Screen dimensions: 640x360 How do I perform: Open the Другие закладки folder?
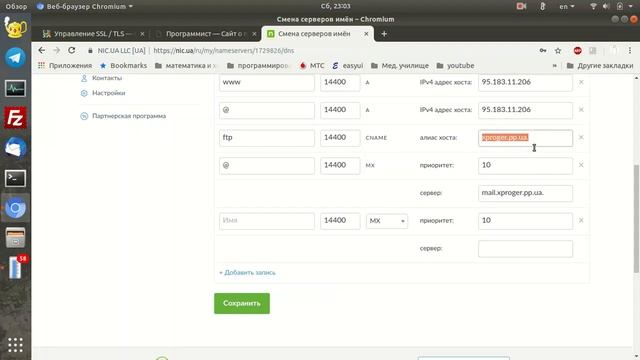point(600,65)
